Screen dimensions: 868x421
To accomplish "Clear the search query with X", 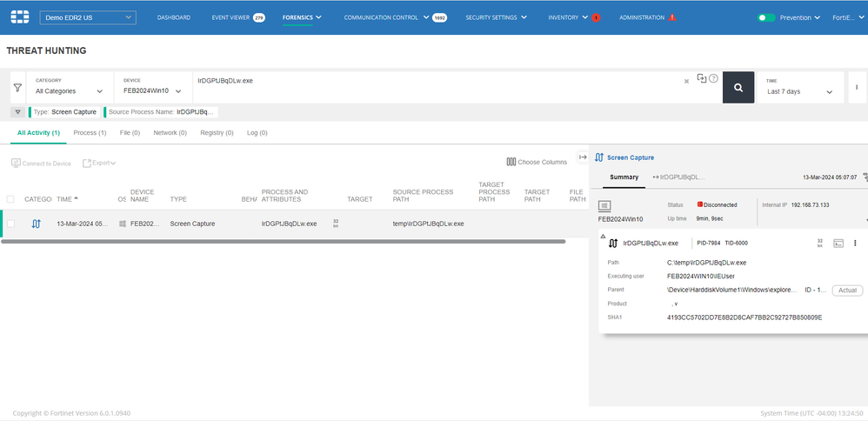I will click(686, 81).
